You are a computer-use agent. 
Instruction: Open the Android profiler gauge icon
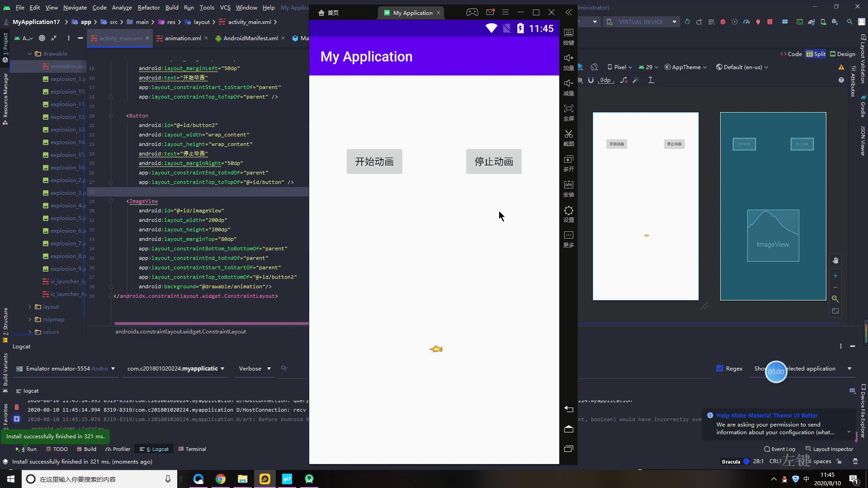(x=746, y=22)
